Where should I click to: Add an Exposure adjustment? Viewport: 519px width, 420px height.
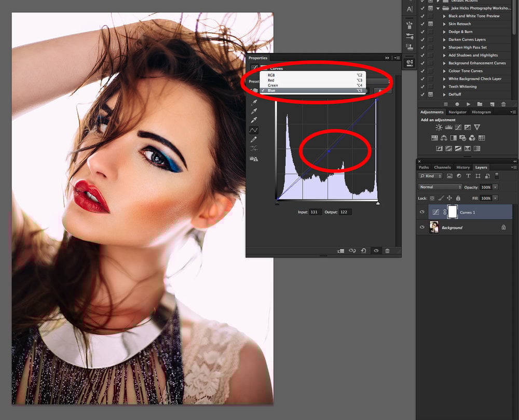tap(468, 128)
